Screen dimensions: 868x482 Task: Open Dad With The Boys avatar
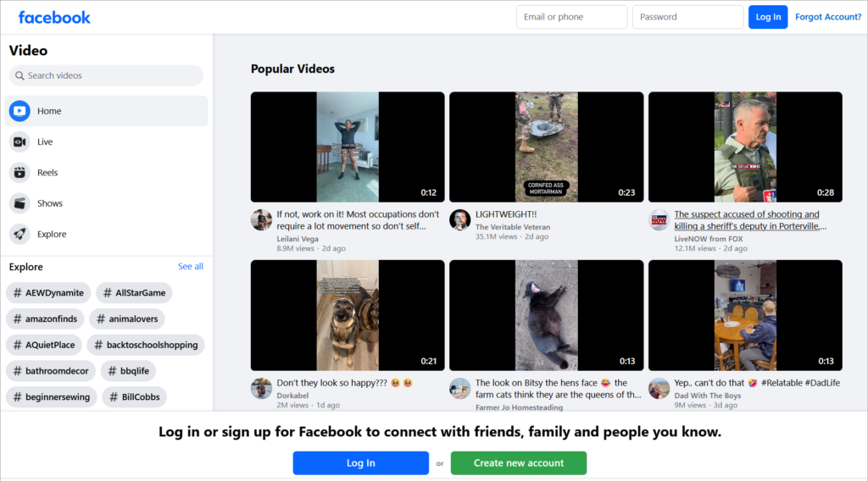pos(659,389)
